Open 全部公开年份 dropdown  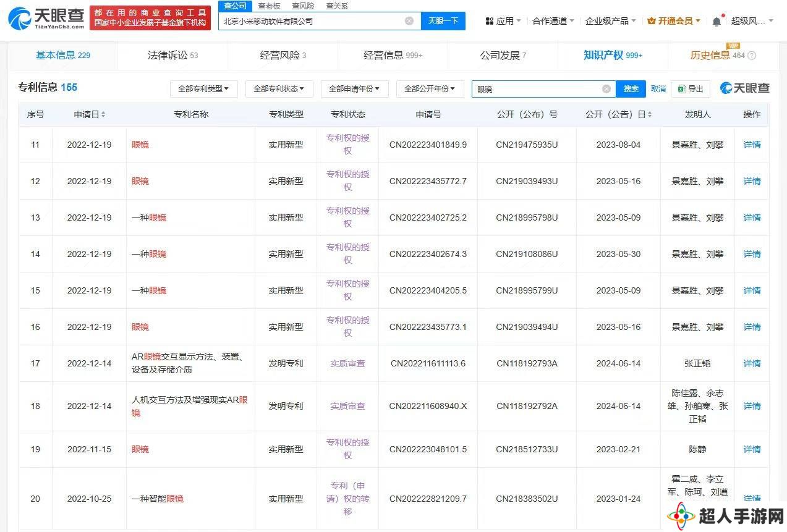[430, 89]
